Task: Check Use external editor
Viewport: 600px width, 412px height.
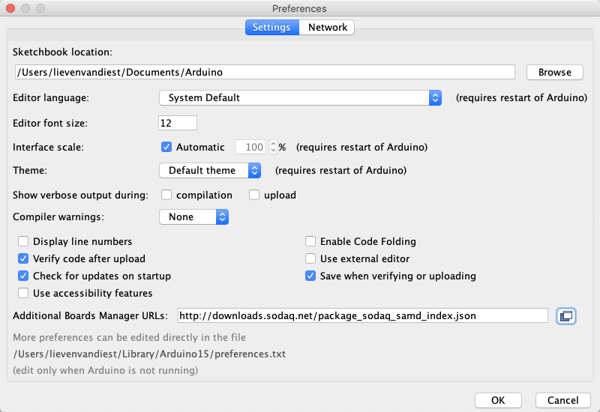Action: [310, 259]
